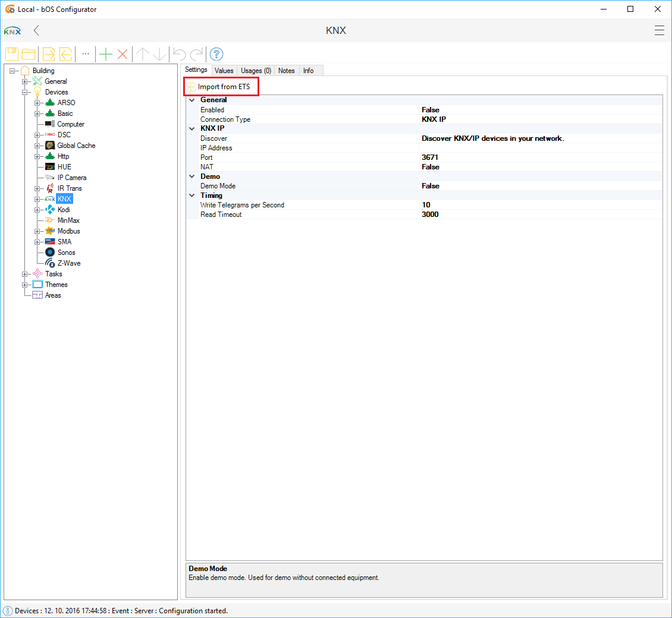Open the hamburger menu at top right

(659, 30)
